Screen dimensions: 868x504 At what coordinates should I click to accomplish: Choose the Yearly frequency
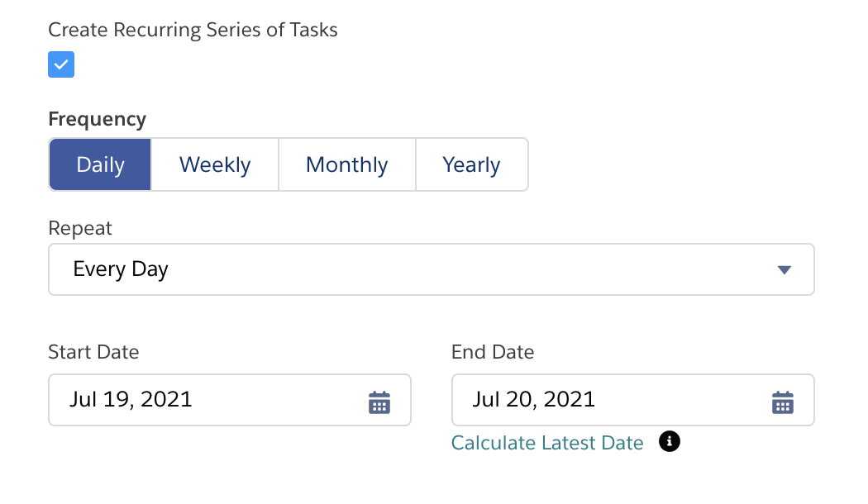click(x=471, y=164)
